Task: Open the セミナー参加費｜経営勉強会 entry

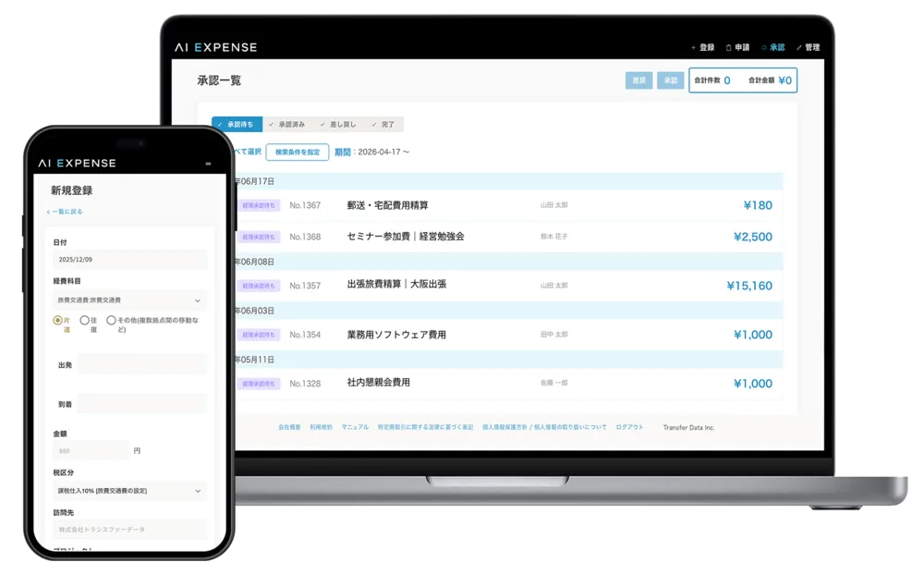Action: point(406,237)
